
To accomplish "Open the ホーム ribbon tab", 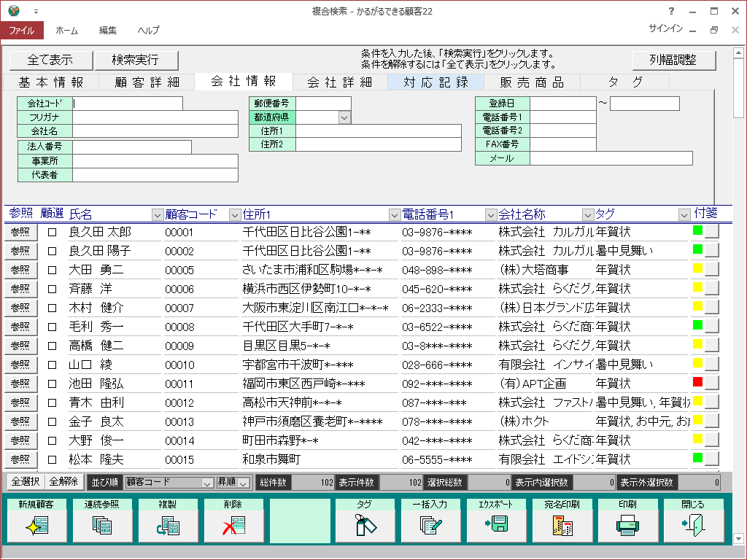I will coord(66,31).
